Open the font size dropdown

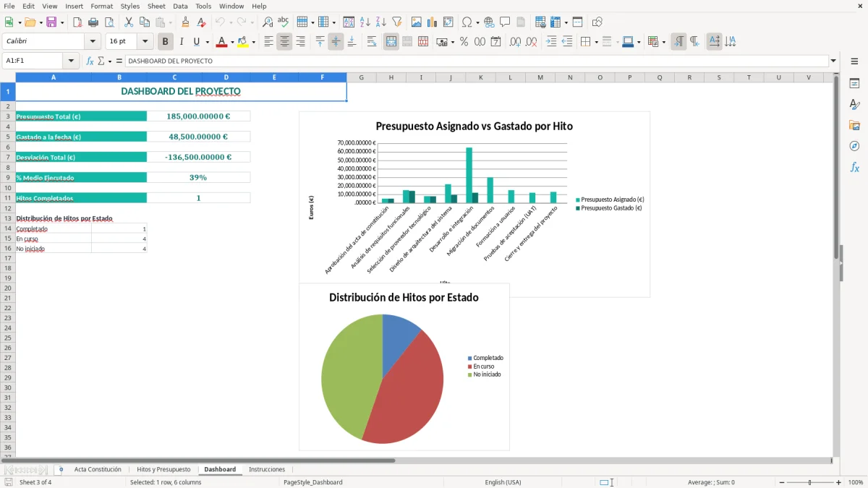coord(145,42)
